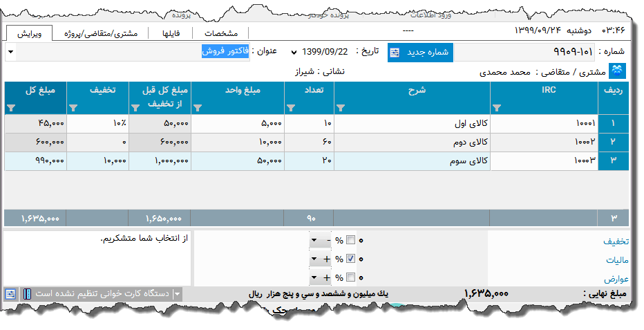
Task: Click the IRC cell ۱۰۰۰۳
Action: coord(544,161)
